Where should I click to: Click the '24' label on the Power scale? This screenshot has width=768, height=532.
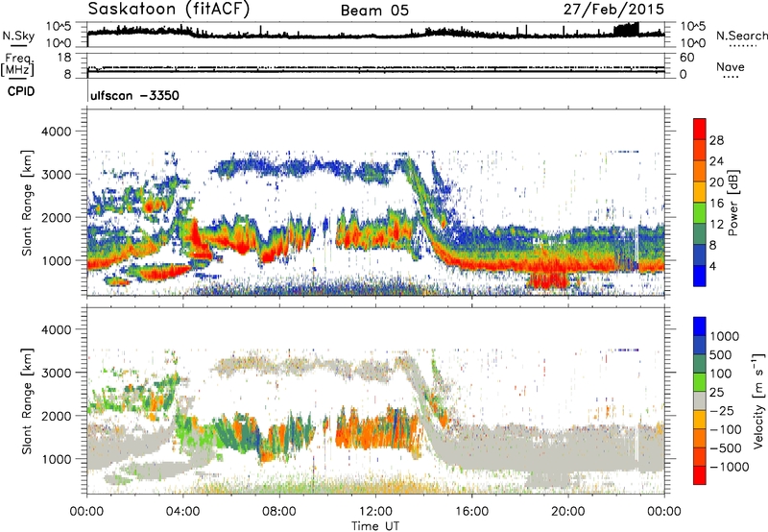coord(716,161)
